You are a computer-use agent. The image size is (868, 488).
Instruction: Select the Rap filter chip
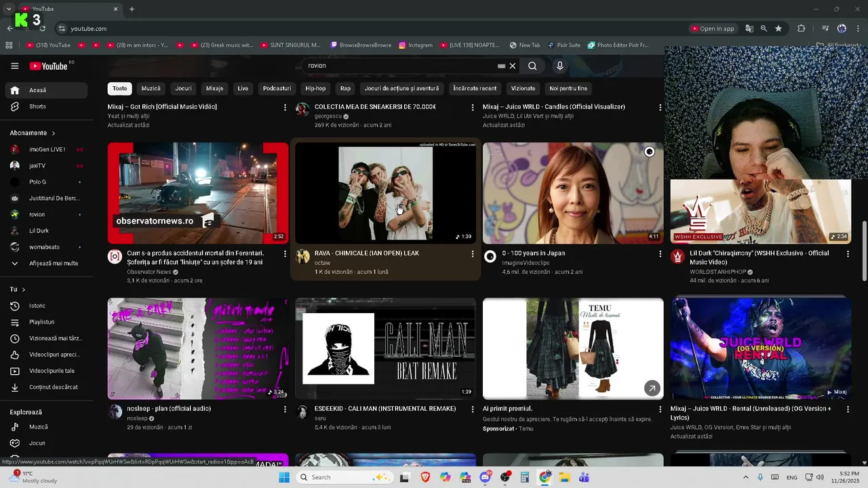pos(345,89)
